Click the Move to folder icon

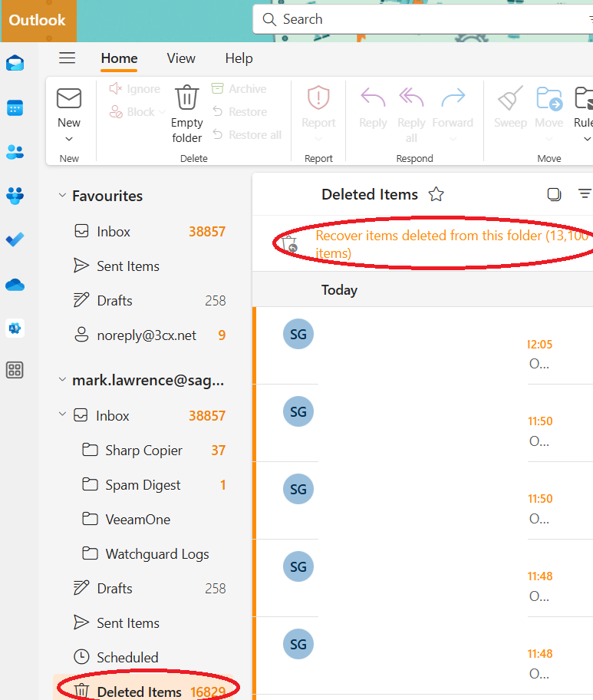click(549, 98)
